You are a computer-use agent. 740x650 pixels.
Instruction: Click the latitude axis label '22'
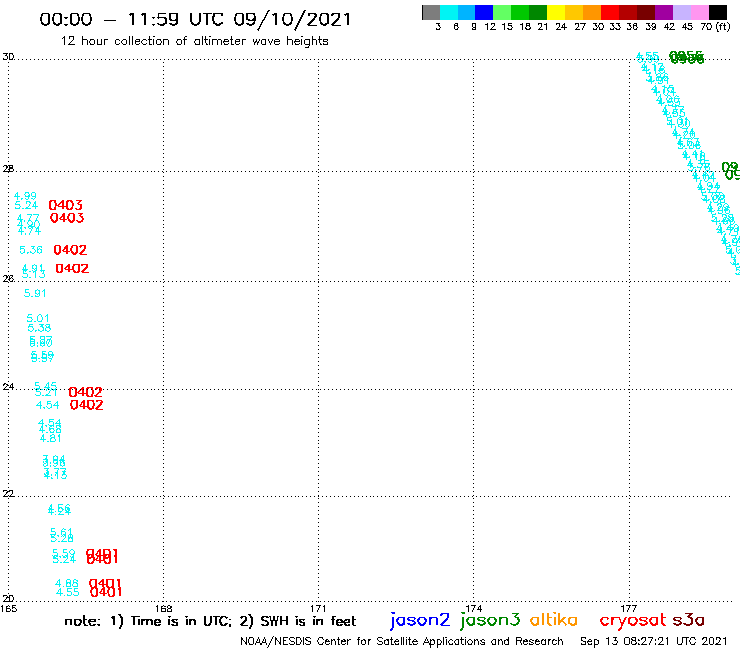point(8,493)
